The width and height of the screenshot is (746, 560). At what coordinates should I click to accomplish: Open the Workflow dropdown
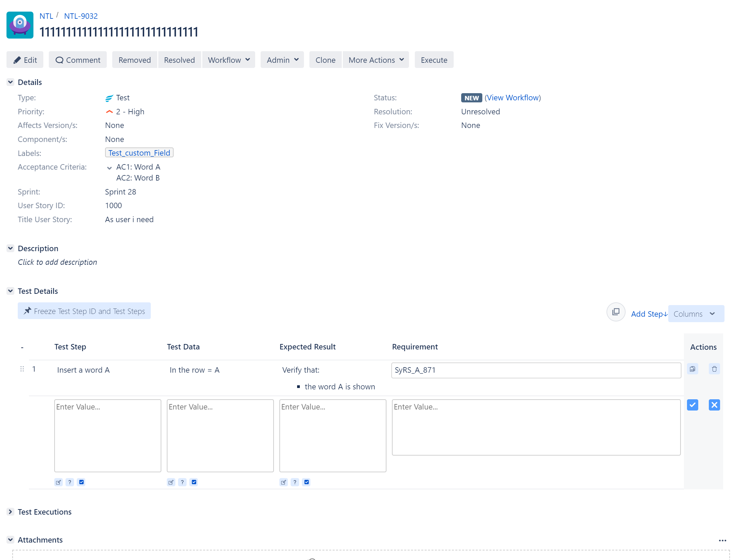click(229, 60)
